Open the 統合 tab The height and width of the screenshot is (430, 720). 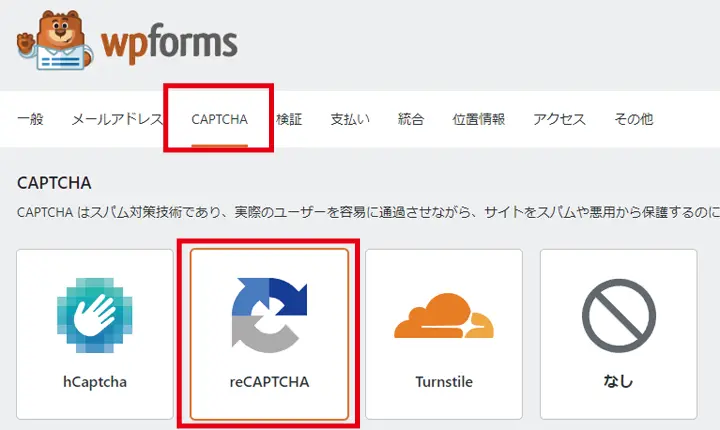(x=411, y=119)
